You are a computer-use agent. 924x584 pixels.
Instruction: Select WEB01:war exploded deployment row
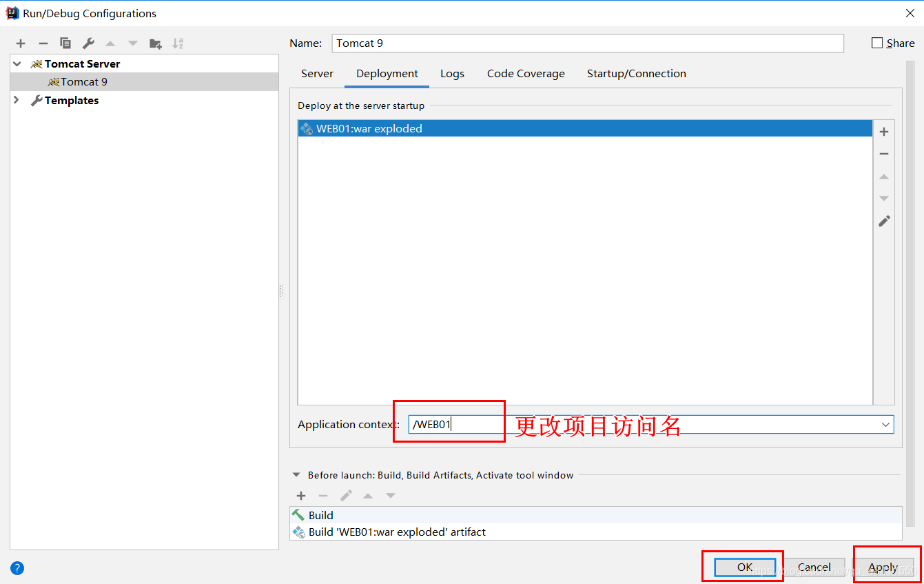[x=585, y=128]
